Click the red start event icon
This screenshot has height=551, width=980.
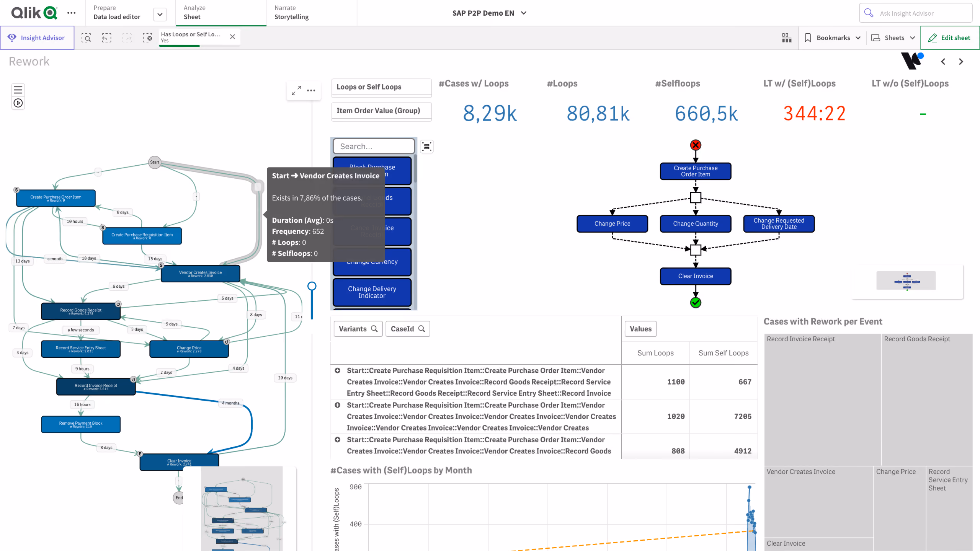point(696,145)
